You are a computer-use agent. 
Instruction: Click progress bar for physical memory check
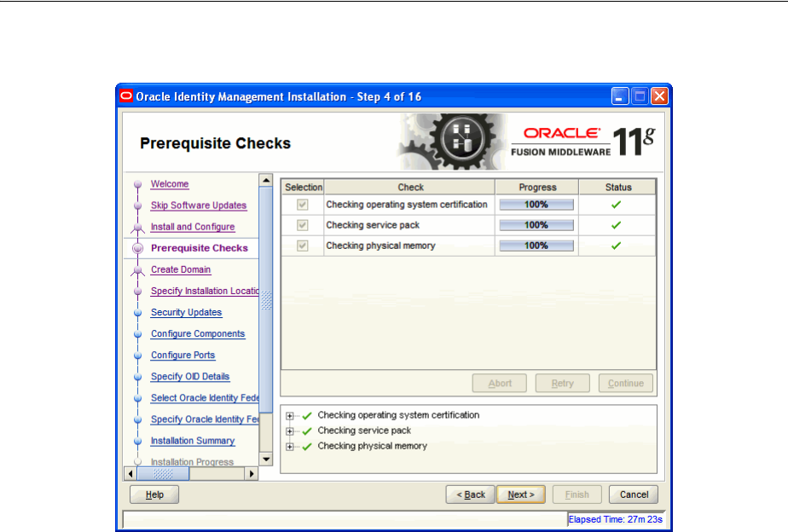(536, 246)
